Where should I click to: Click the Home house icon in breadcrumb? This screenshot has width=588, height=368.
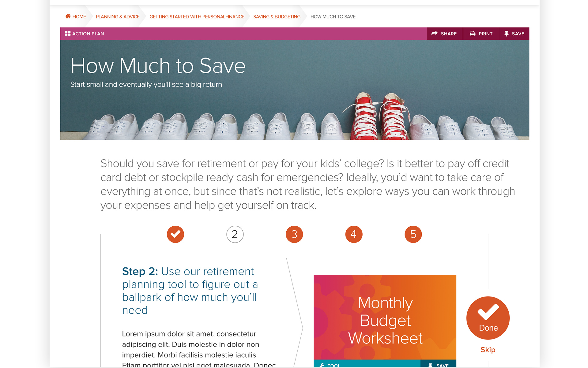(x=68, y=16)
